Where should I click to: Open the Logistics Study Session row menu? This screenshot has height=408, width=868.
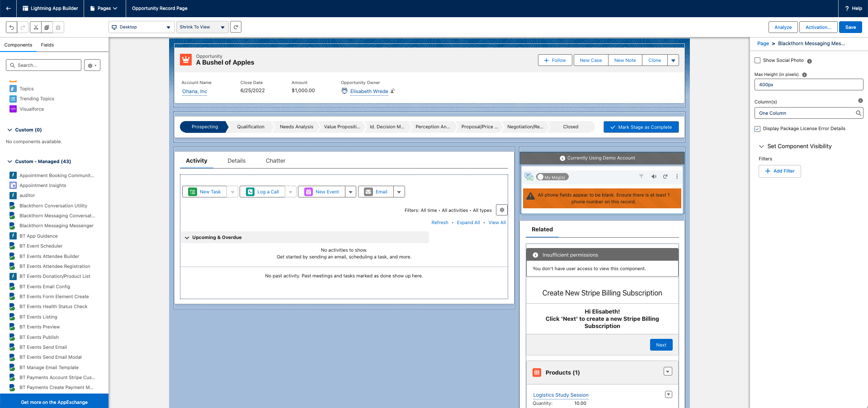point(669,394)
